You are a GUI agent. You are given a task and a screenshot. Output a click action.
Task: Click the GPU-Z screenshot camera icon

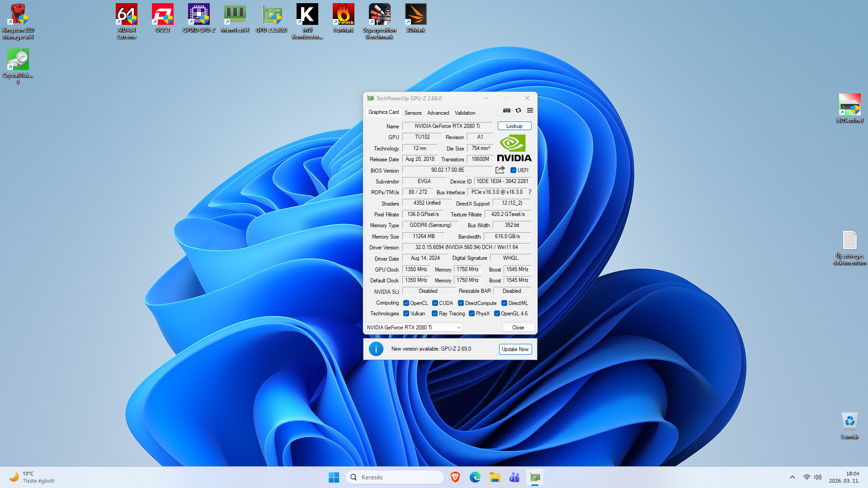(507, 110)
